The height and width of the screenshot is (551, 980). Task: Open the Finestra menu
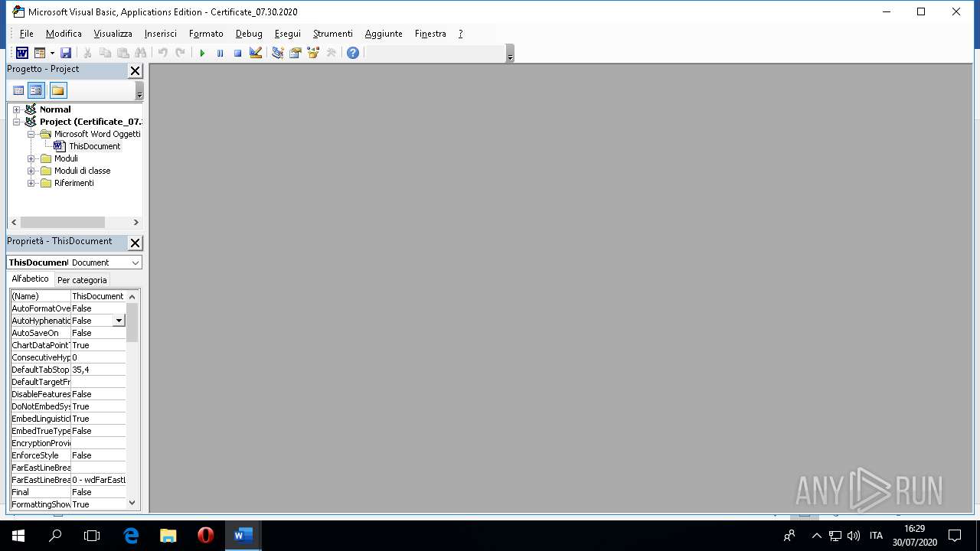point(430,34)
